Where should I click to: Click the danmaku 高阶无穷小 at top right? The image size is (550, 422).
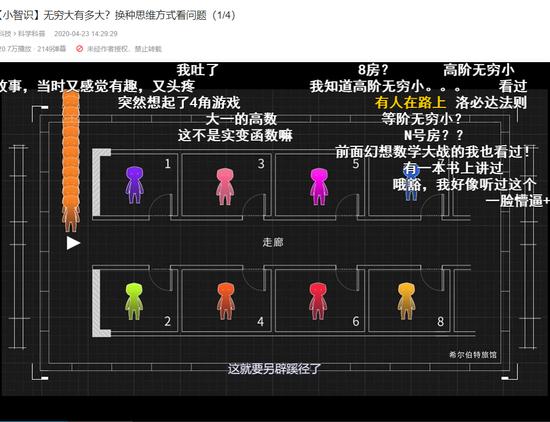tap(479, 70)
